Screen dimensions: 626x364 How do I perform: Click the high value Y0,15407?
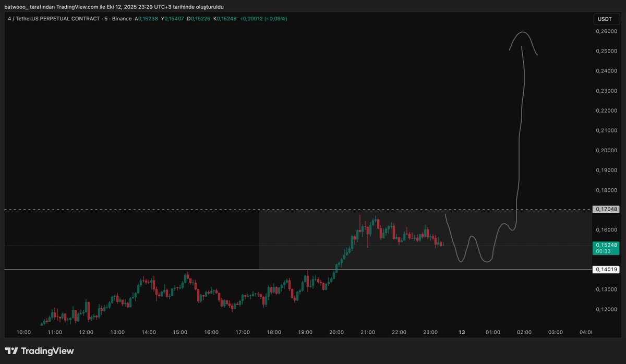point(173,19)
